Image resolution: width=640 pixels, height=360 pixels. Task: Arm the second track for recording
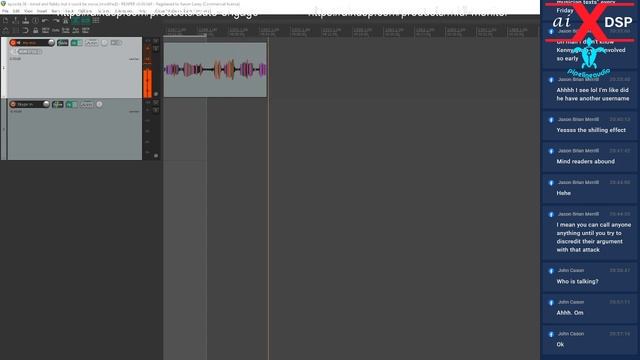[x=13, y=104]
